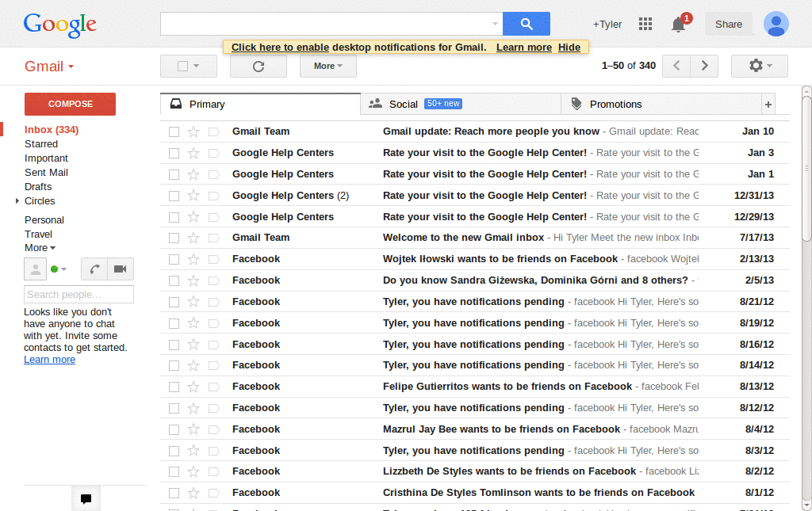Click the blue search magnifying glass
812x511 pixels.
click(x=526, y=24)
